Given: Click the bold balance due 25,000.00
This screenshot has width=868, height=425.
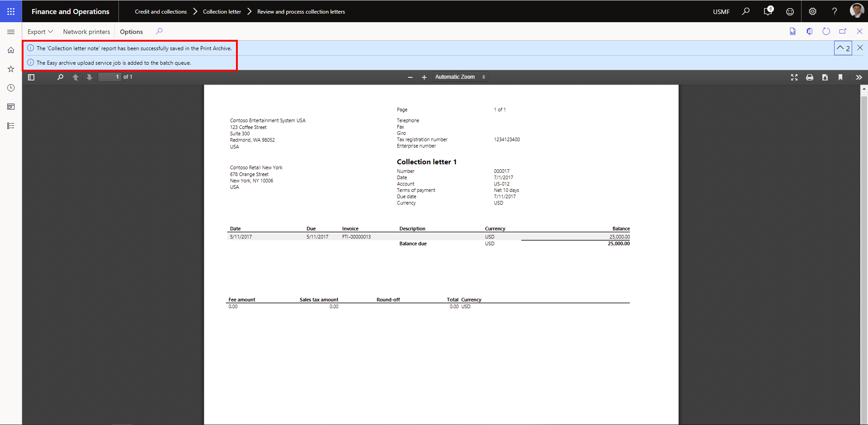Looking at the screenshot, I should pyautogui.click(x=618, y=244).
